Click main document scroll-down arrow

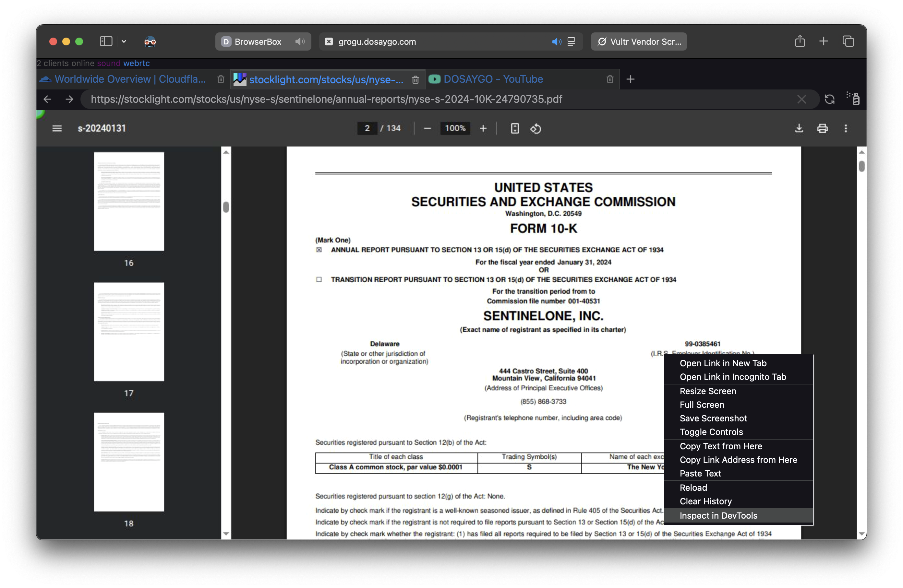(x=861, y=534)
